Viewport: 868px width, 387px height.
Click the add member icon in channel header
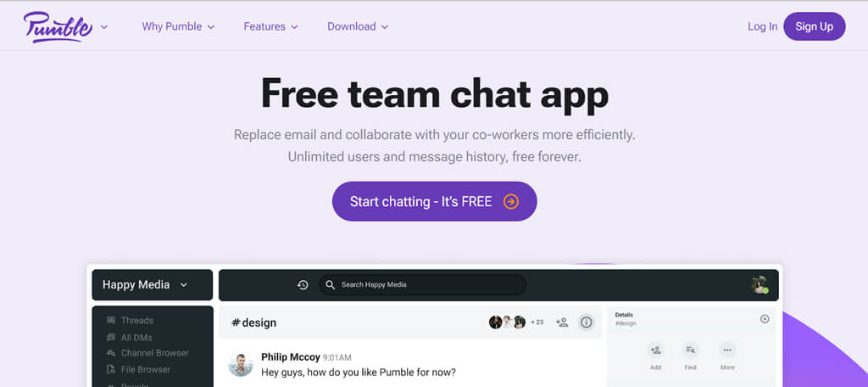[562, 322]
